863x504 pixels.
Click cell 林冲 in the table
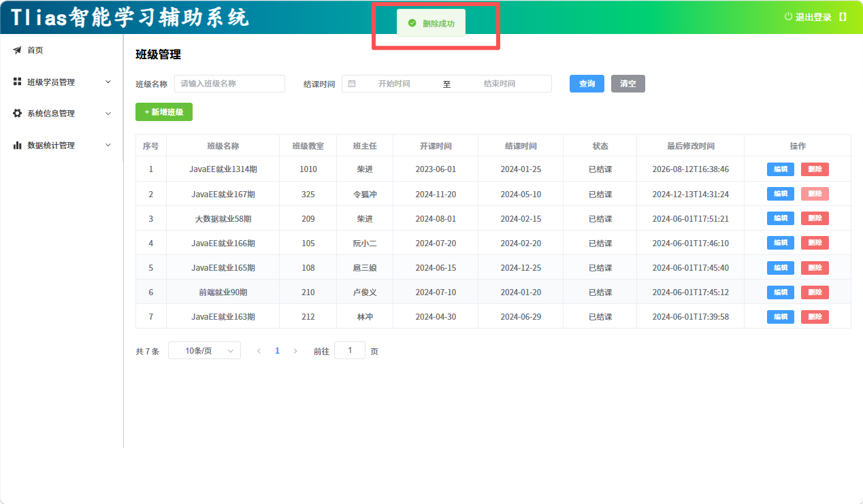(365, 317)
